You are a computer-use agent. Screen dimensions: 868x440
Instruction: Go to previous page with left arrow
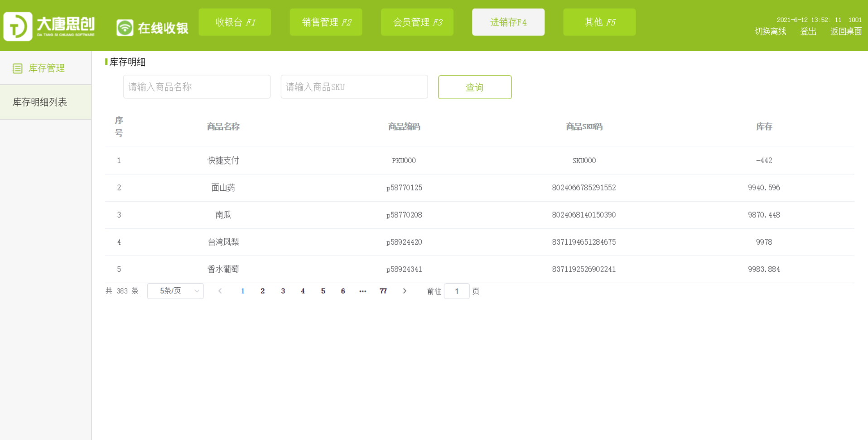220,291
